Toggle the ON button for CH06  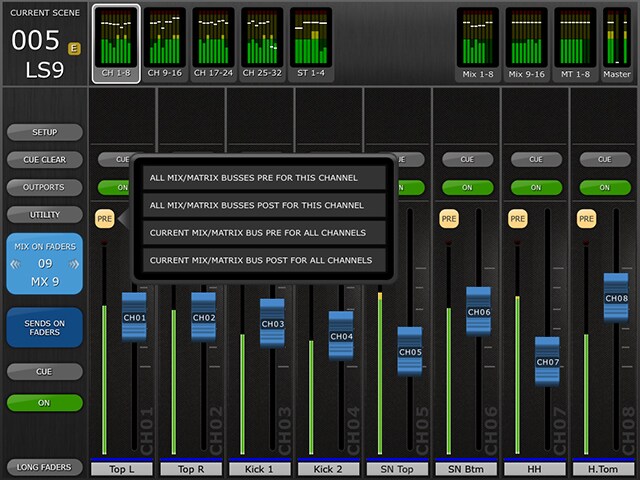(467, 187)
